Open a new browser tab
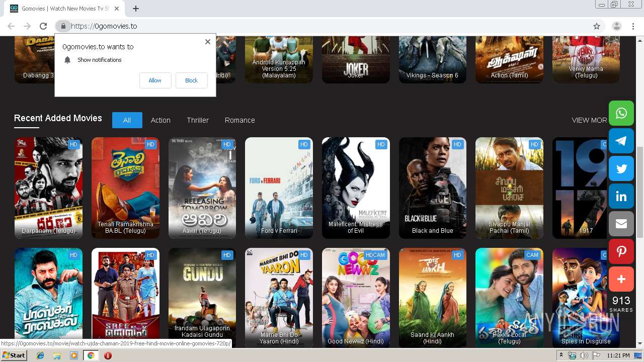 click(x=135, y=9)
